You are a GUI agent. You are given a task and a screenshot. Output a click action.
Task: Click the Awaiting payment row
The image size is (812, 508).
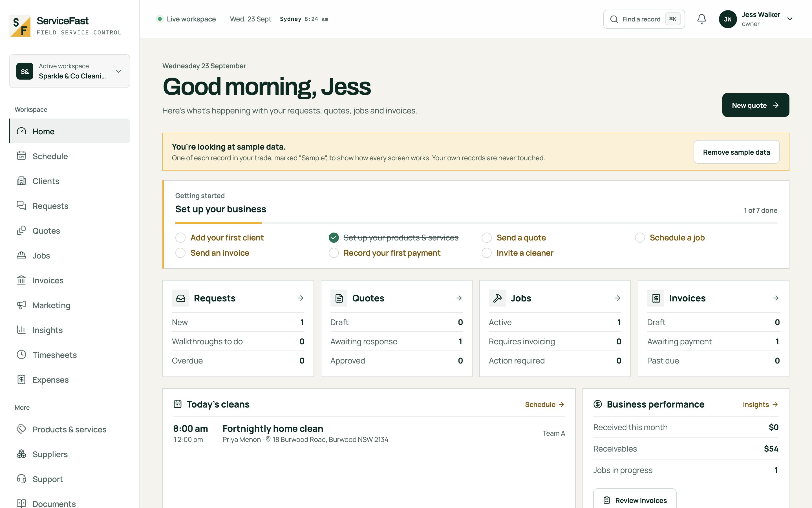click(x=713, y=341)
